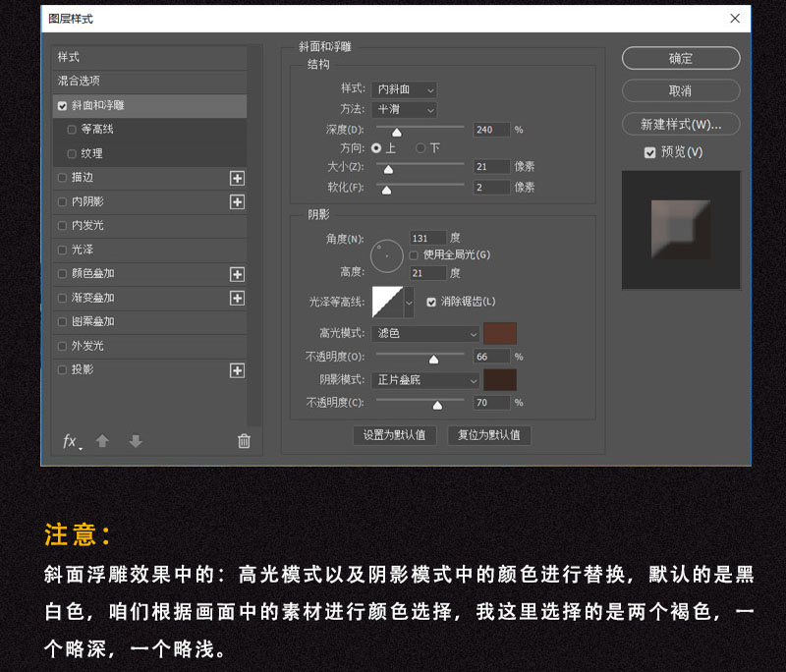Select direction 上 radio button

tap(376, 148)
